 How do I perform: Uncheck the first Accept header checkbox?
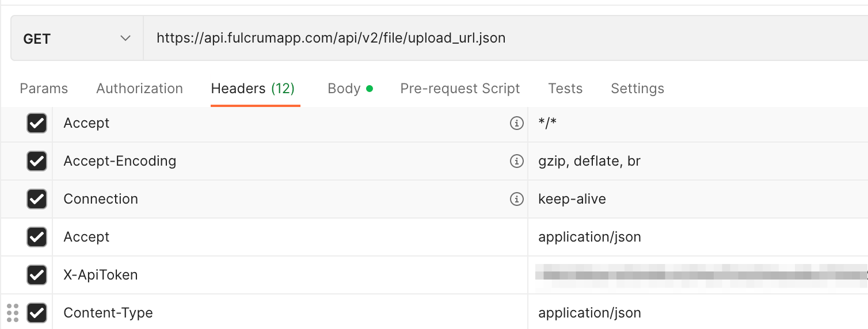(37, 123)
